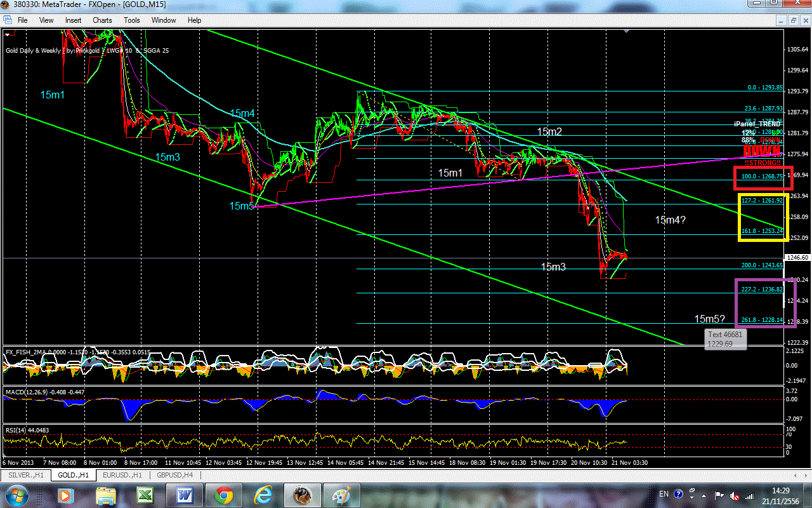Viewport: 812px width, 508px height.
Task: Launch Windows Media Player from the taskbar
Action: click(x=65, y=495)
